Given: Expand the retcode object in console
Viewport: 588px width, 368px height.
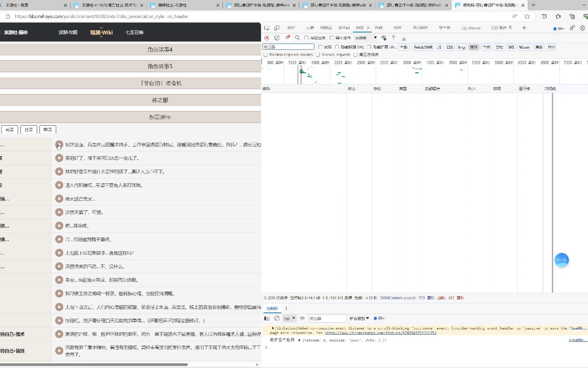Looking at the screenshot, I should (299, 340).
